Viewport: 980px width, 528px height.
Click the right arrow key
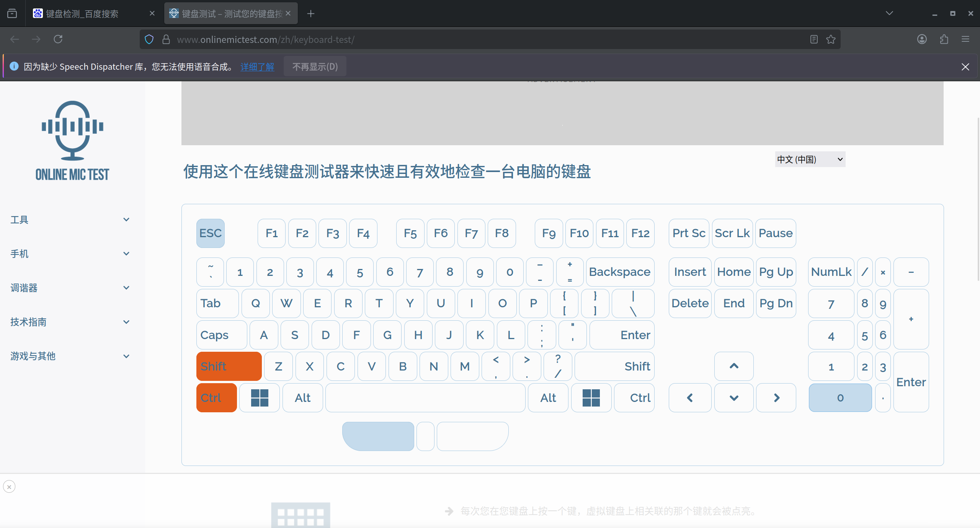776,398
